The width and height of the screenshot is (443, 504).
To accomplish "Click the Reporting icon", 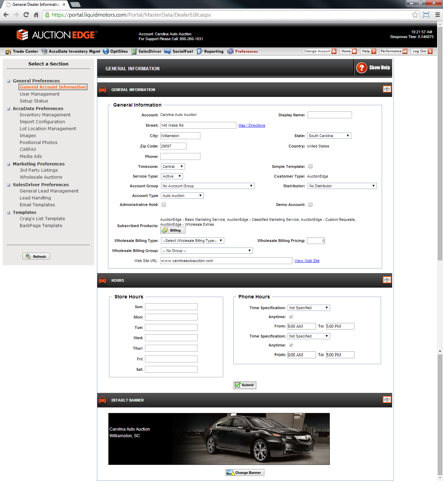I will click(200, 51).
